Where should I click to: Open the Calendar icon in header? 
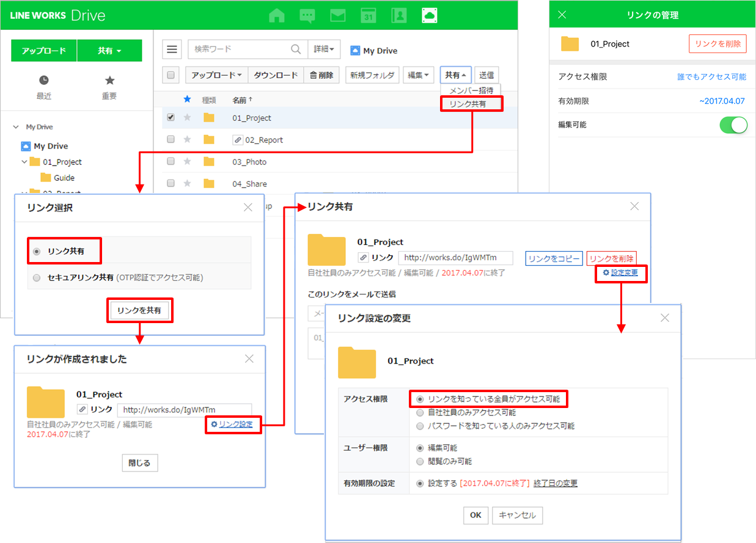369,15
